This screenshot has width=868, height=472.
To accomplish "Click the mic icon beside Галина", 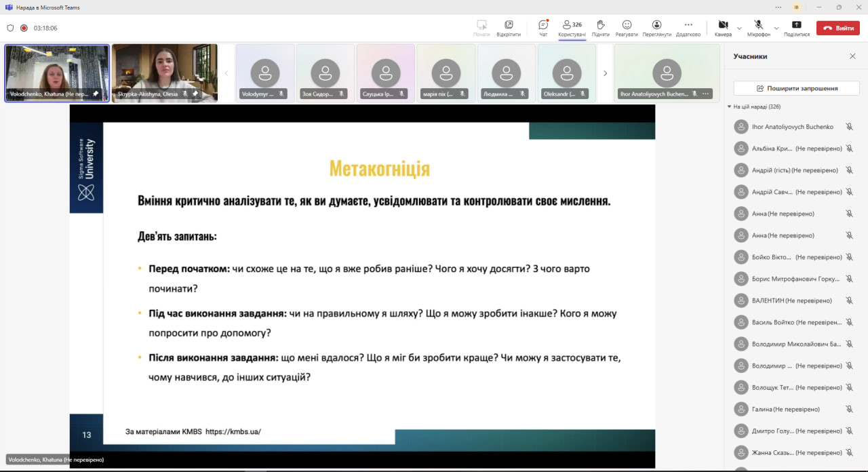I will point(849,409).
